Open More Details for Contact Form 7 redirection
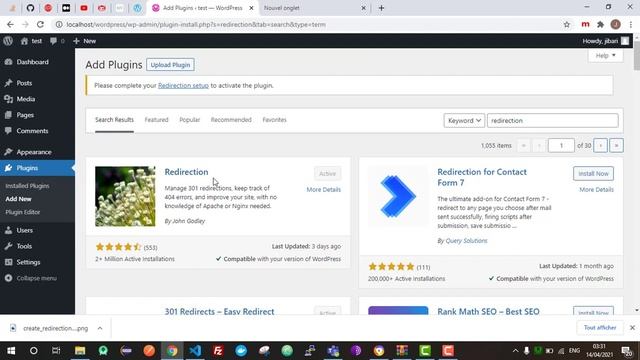This screenshot has width=640, height=360. click(596, 189)
